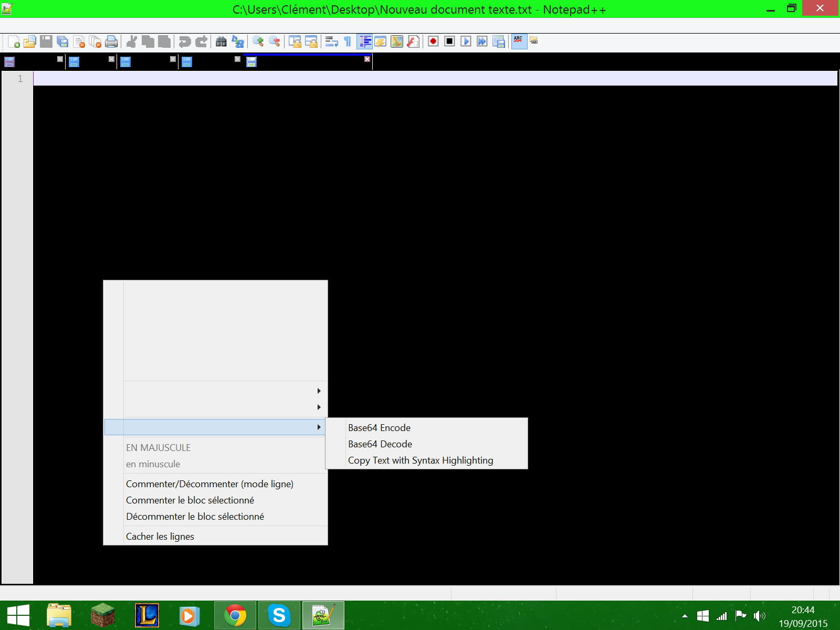
Task: Run macro multiple times icon
Action: coord(482,41)
